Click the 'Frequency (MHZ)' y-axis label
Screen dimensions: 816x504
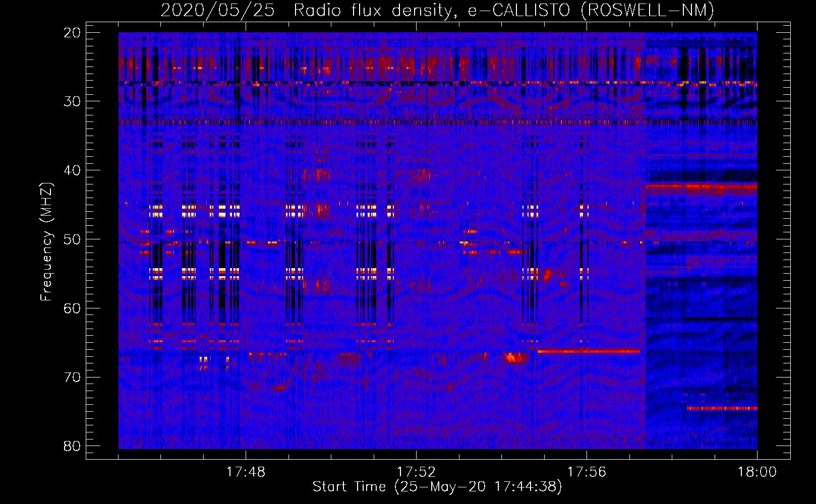(46, 241)
